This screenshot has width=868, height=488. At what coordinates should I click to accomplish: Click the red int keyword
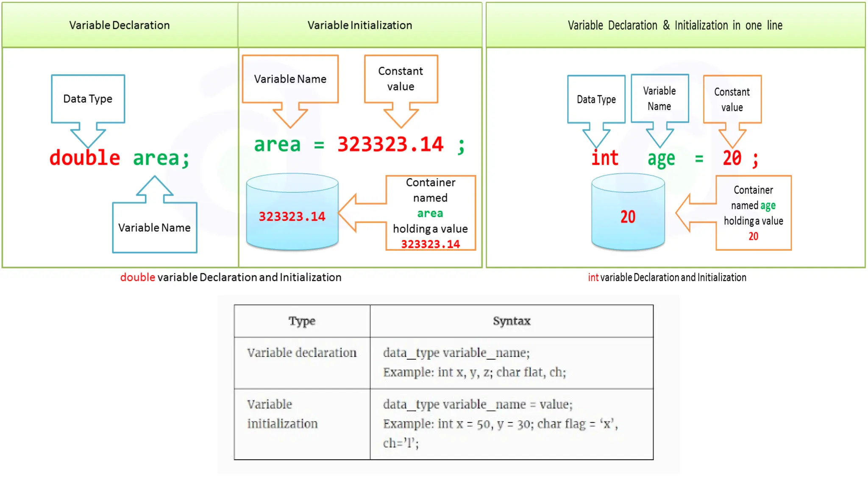[x=605, y=158]
